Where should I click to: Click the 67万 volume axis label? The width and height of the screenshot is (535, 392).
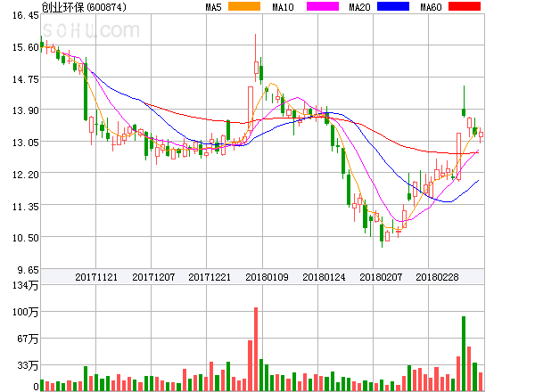(x=28, y=339)
